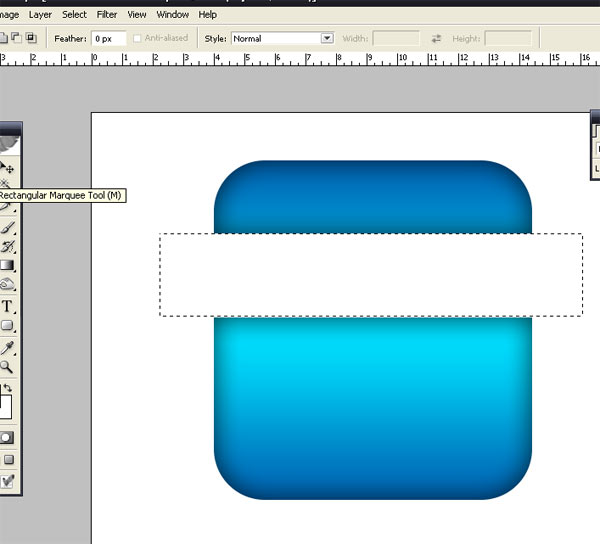Change the screen mode button
This screenshot has height=544, width=600.
[8, 459]
